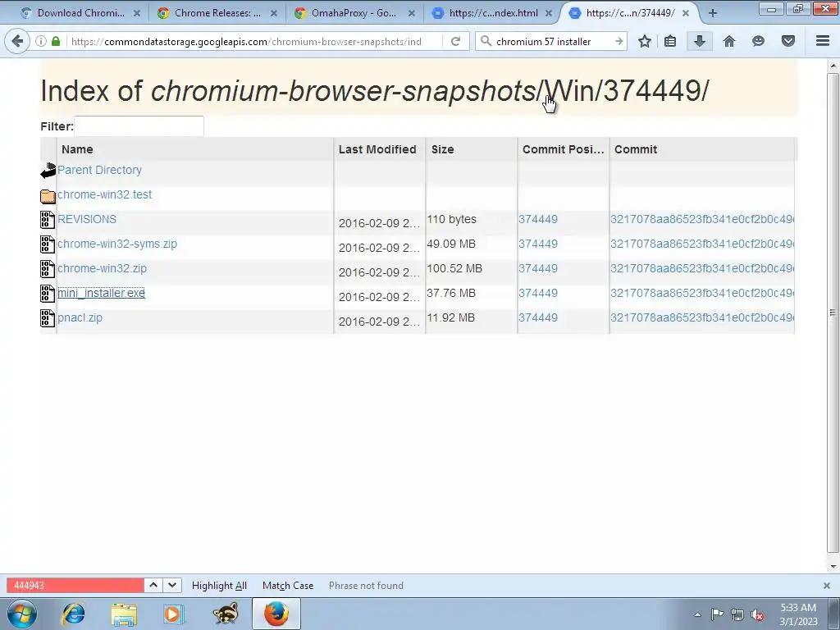Screen dimensions: 840x630
Task: Close the find bar
Action: [827, 586]
